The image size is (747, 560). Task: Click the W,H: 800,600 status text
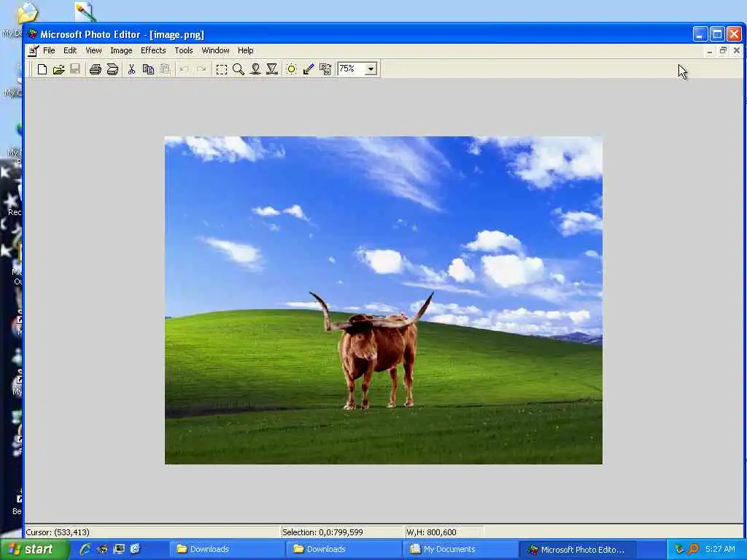[x=431, y=532]
